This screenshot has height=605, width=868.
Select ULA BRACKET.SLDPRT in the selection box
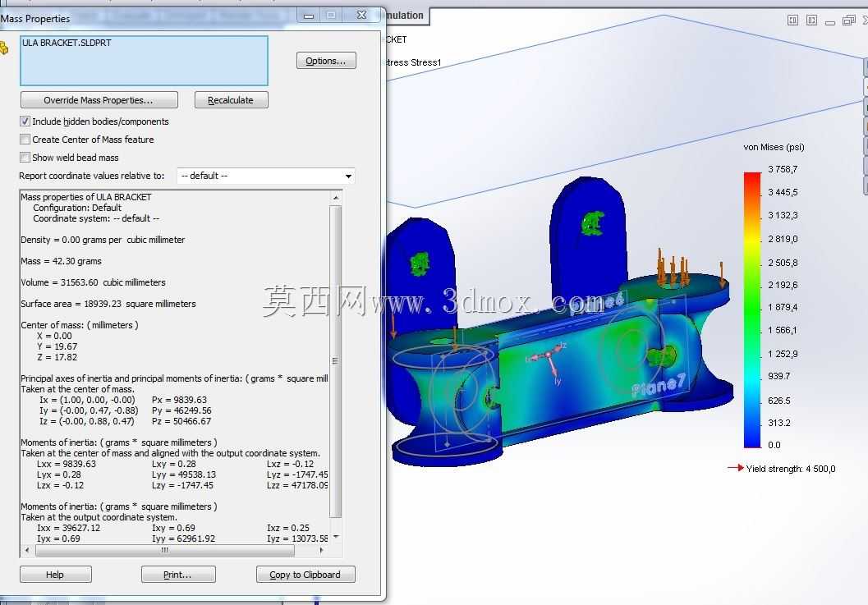click(67, 43)
